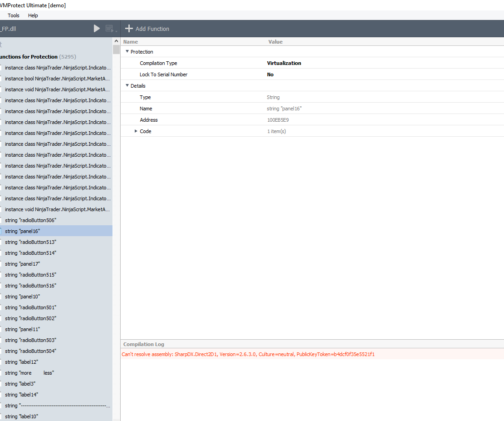Change Lock To Serial Number value
Viewport: 504px width, 421px height.
point(270,74)
